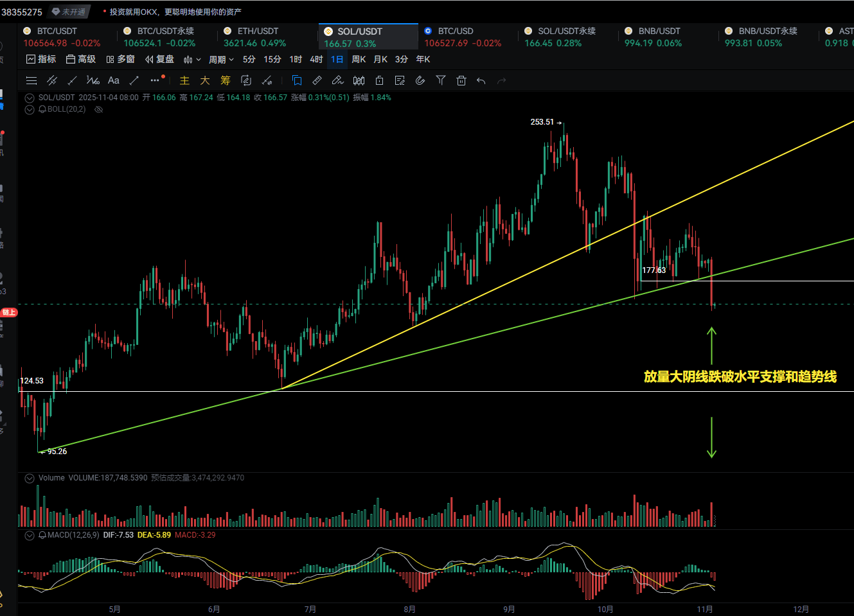This screenshot has height=616, width=854.
Task: Toggle the 筹 chip distribution overlay
Action: (226, 80)
